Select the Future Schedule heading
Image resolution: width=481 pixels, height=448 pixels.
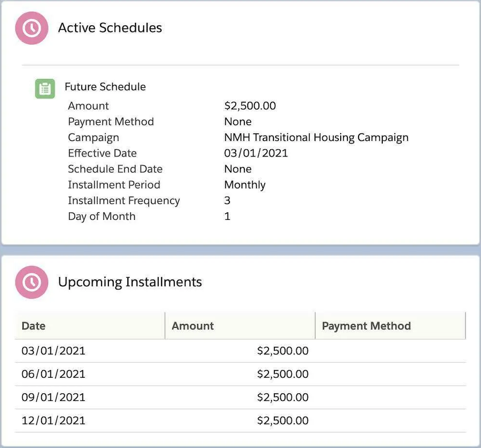(x=105, y=87)
